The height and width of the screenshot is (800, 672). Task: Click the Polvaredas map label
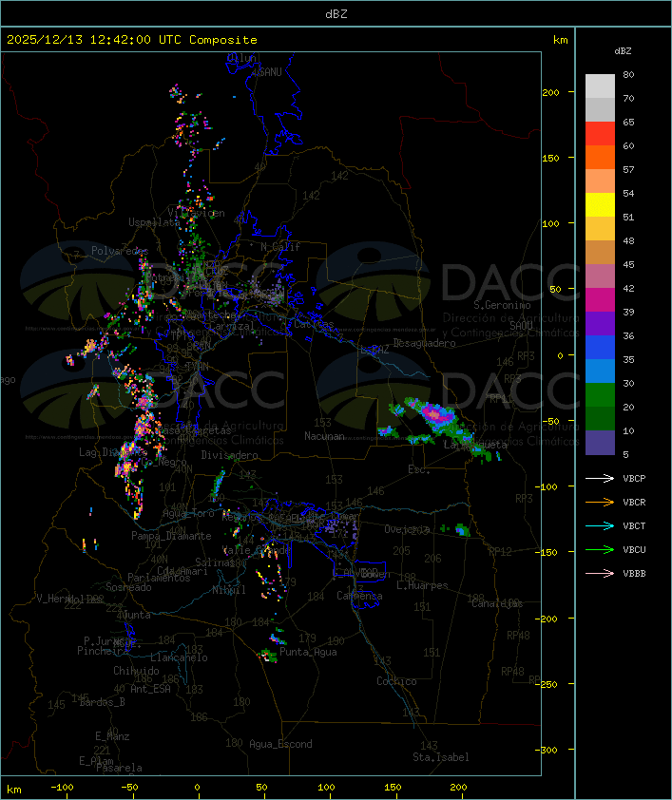click(120, 251)
